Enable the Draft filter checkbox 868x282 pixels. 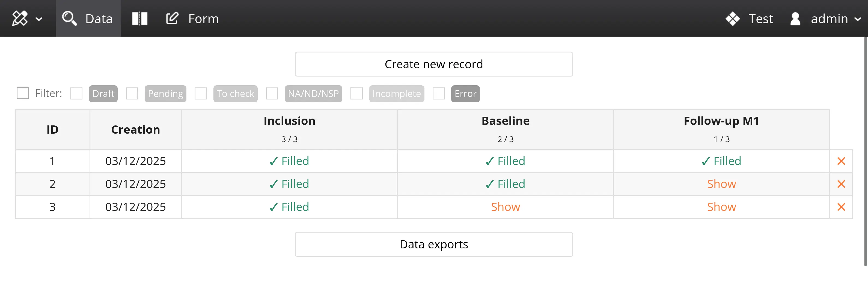[x=76, y=93]
